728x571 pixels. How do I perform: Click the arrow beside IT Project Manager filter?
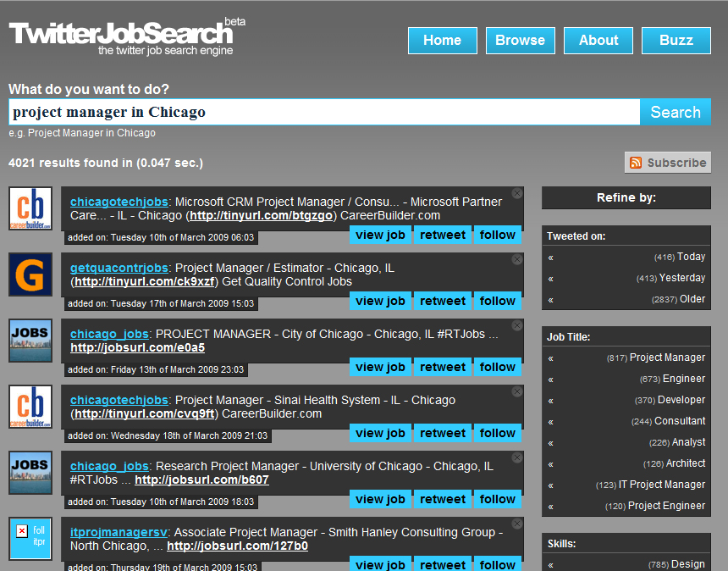point(550,485)
